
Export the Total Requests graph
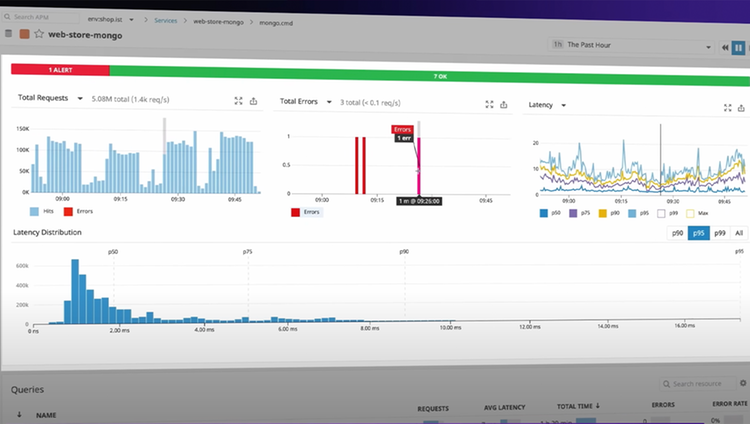coord(254,101)
